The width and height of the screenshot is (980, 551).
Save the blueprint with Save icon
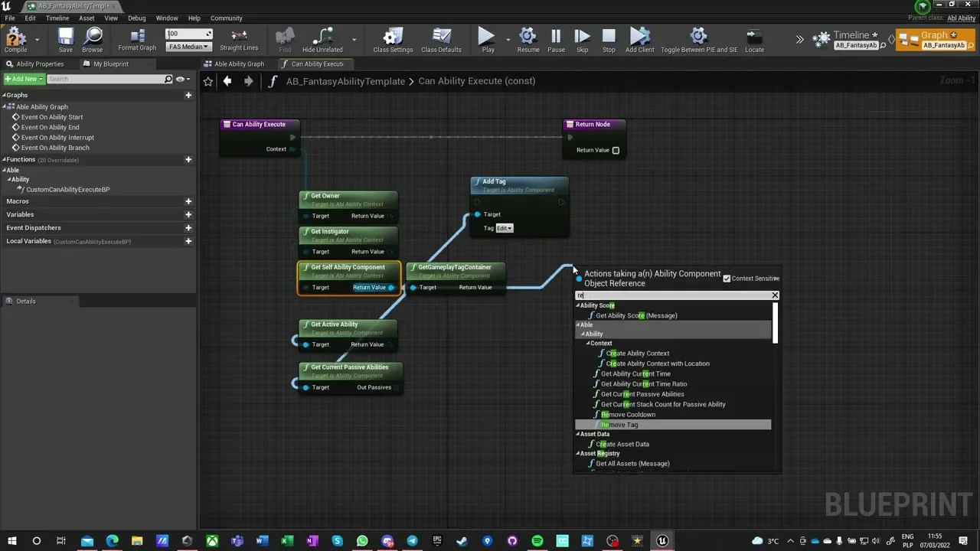pyautogui.click(x=66, y=38)
